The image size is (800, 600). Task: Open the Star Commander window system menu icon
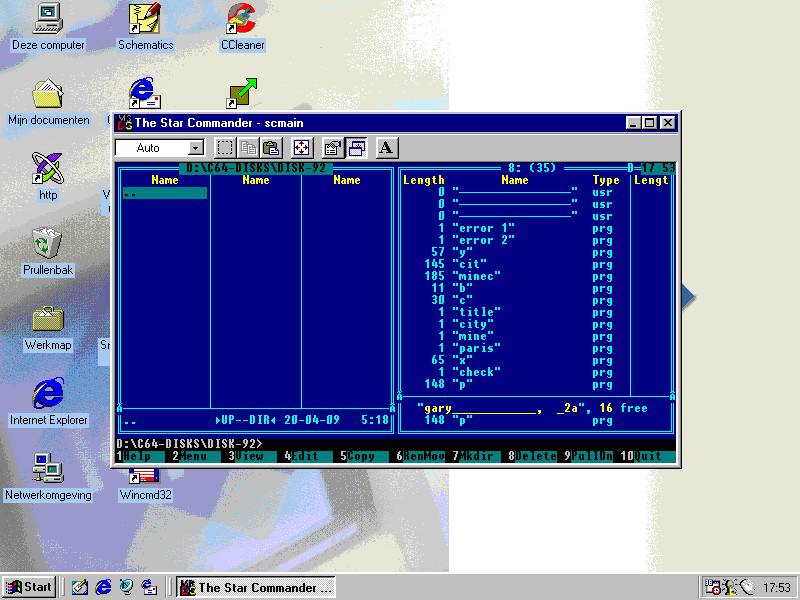point(124,123)
